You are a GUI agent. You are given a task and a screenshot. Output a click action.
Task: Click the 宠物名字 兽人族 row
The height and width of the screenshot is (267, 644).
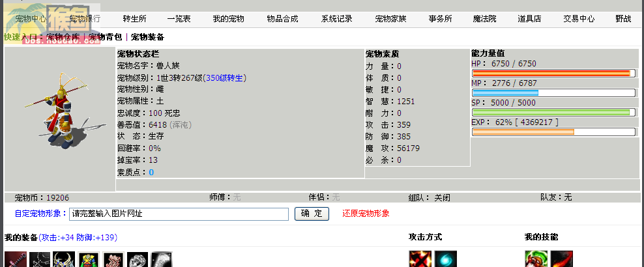pos(148,66)
